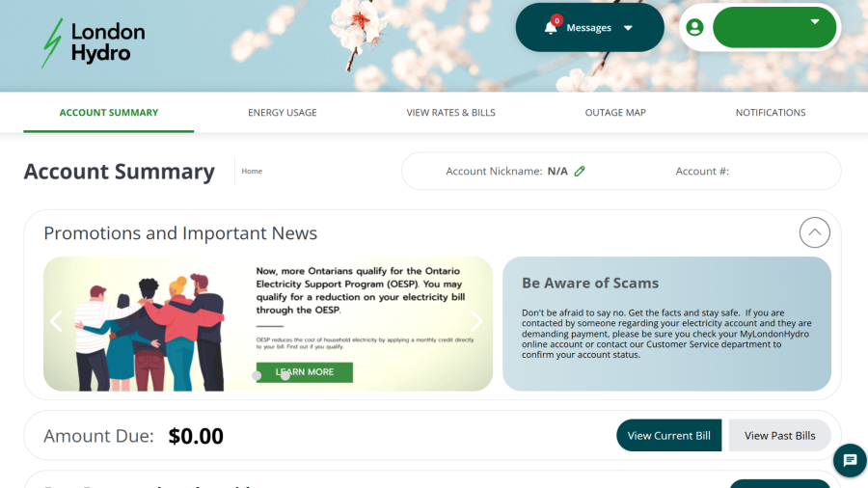The width and height of the screenshot is (868, 488).
Task: Switch to the Energy Usage tab
Action: tap(283, 112)
